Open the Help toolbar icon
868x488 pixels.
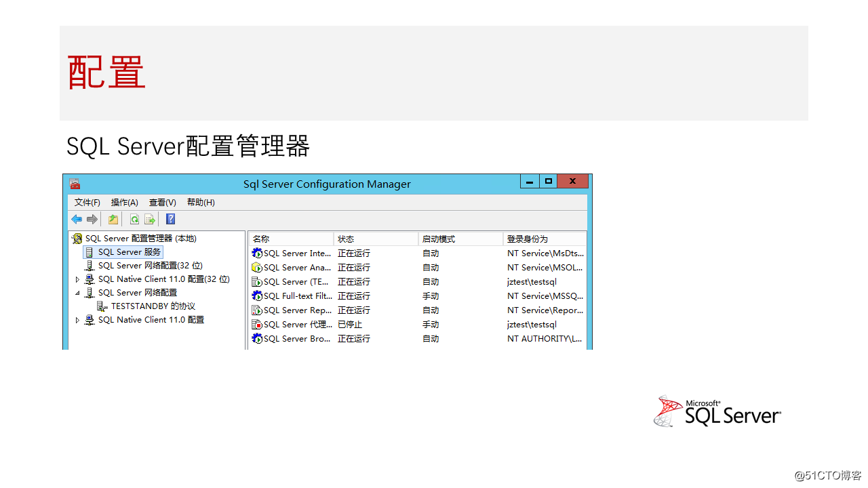tap(171, 220)
